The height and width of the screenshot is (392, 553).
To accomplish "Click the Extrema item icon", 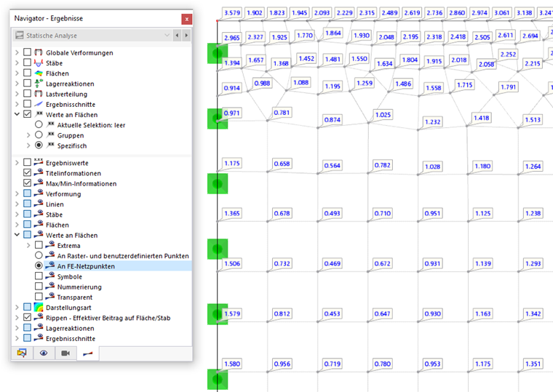I will point(50,245).
